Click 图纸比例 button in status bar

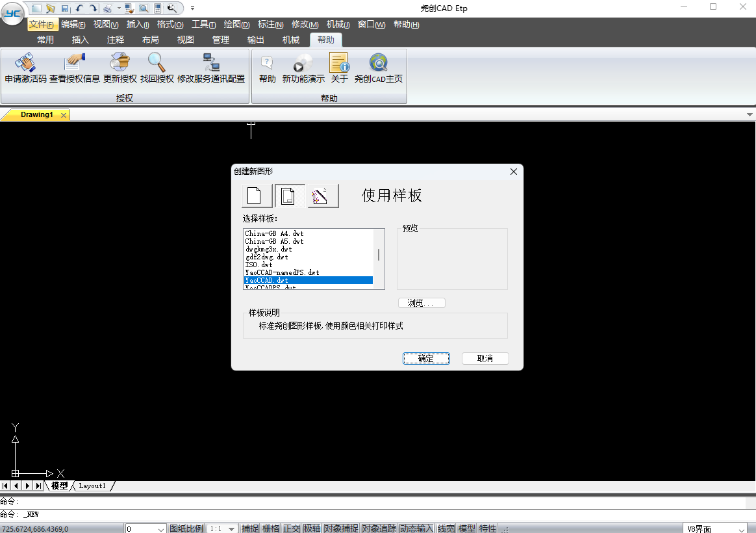[x=186, y=528]
